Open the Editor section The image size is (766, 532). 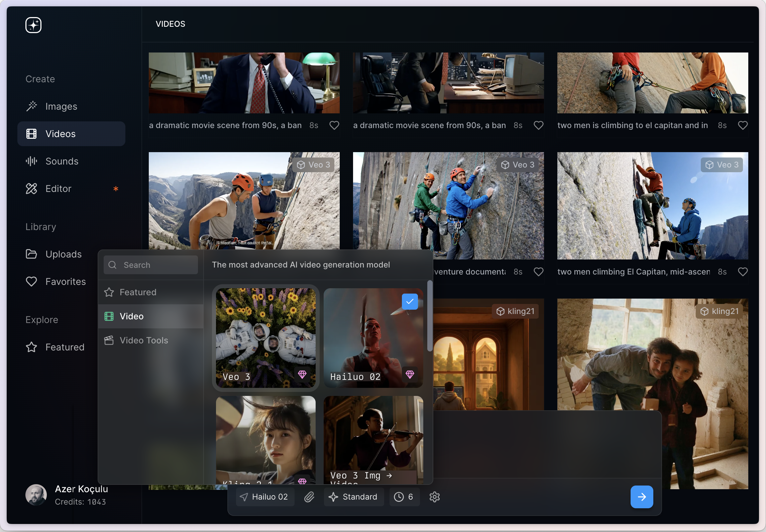(x=71, y=189)
